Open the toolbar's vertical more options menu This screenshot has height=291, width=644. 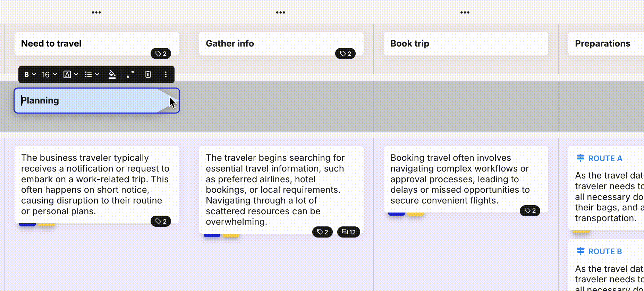click(x=166, y=75)
